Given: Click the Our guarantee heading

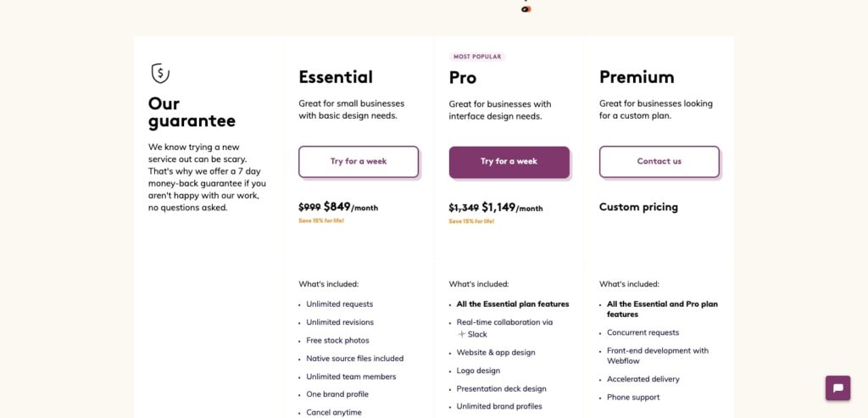Looking at the screenshot, I should point(192,112).
